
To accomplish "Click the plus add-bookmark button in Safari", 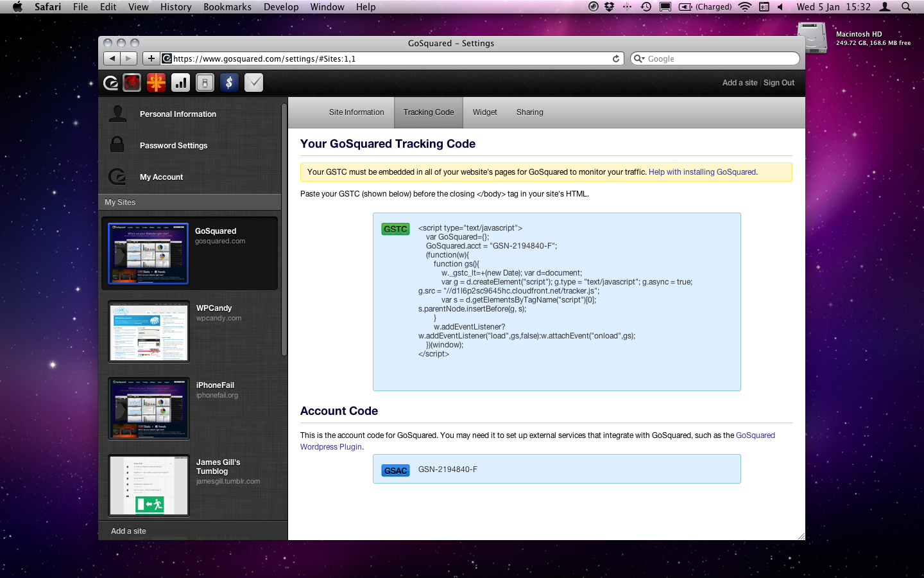I will (x=151, y=58).
